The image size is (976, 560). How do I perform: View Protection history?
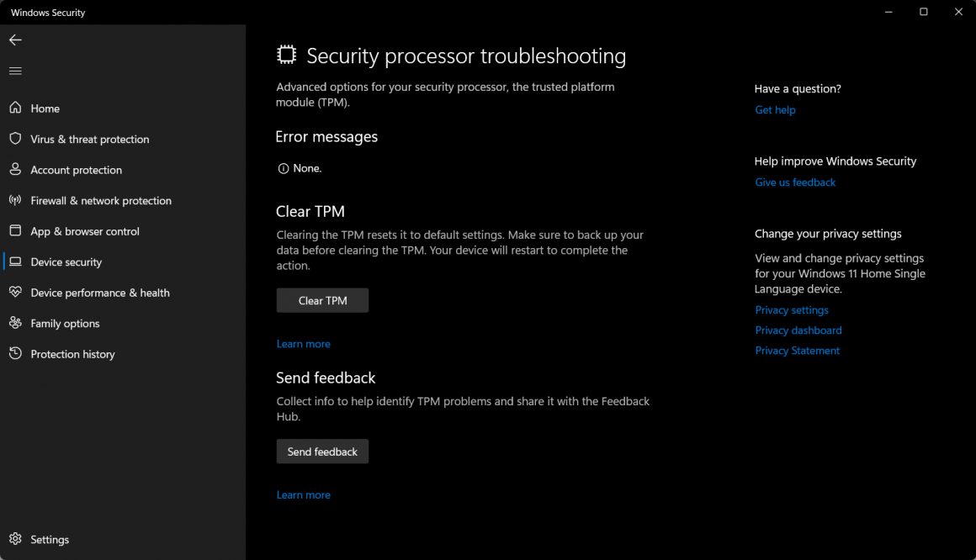[x=72, y=353]
